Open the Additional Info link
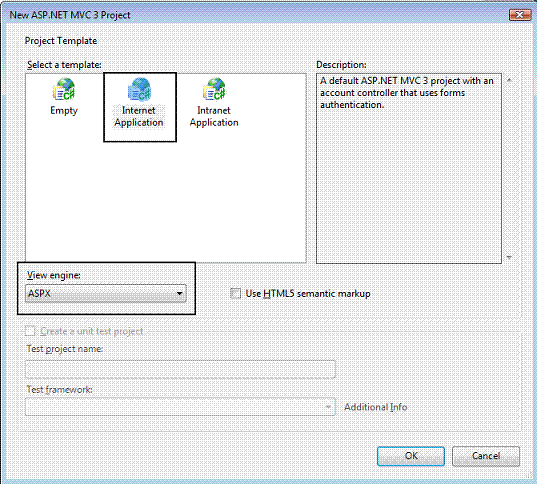Screen dimensions: 537x484 click(376, 407)
